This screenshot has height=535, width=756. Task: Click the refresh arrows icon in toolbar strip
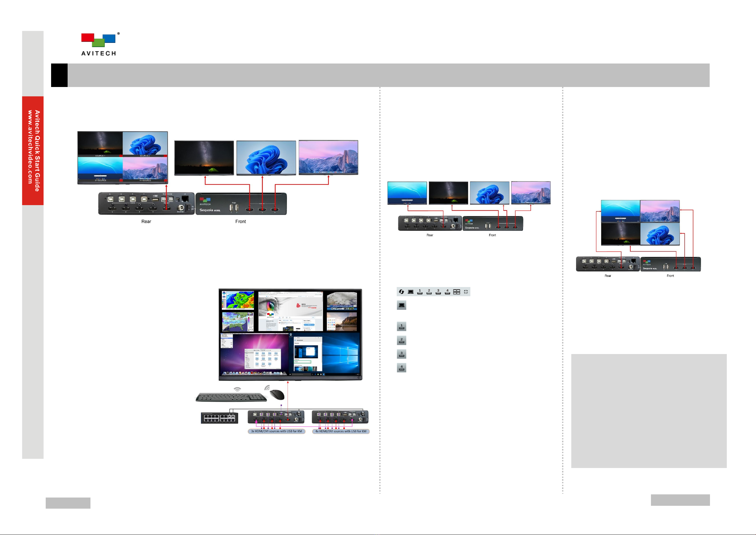[401, 291]
